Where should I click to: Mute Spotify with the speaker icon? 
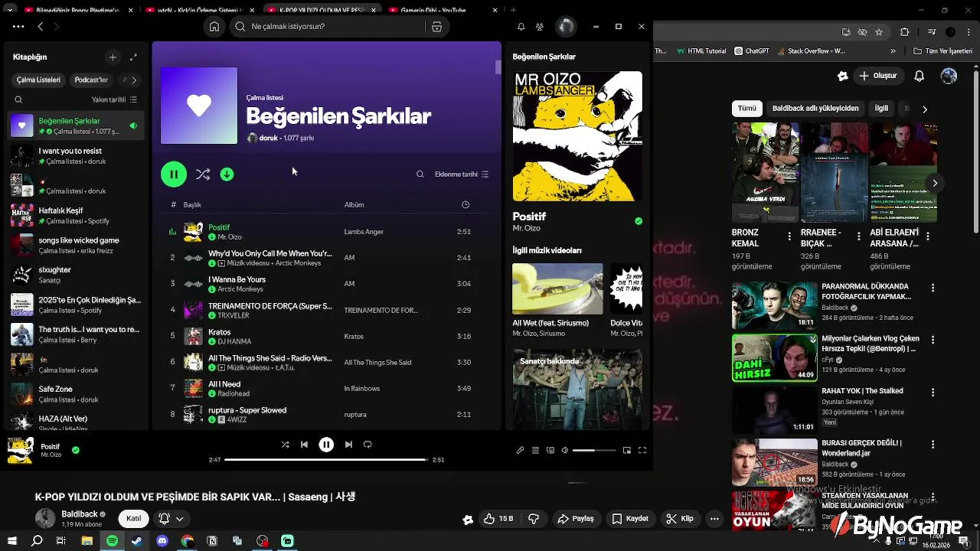tap(565, 451)
